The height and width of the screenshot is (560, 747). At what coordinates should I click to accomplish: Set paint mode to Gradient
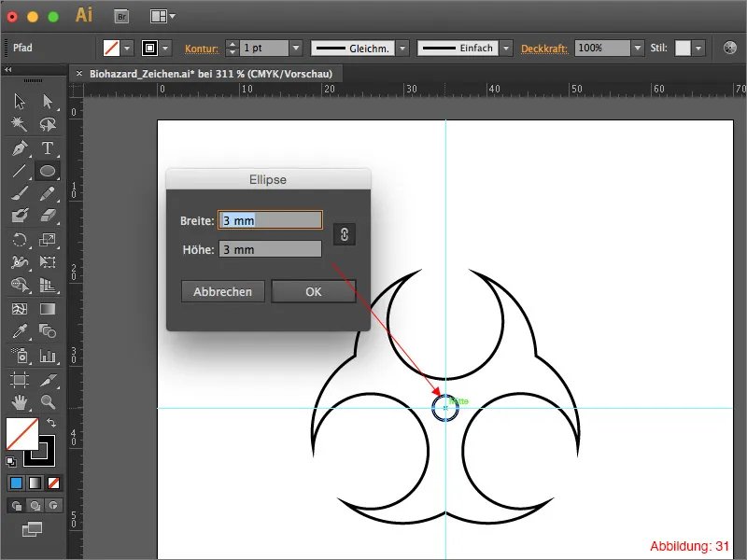tap(35, 483)
